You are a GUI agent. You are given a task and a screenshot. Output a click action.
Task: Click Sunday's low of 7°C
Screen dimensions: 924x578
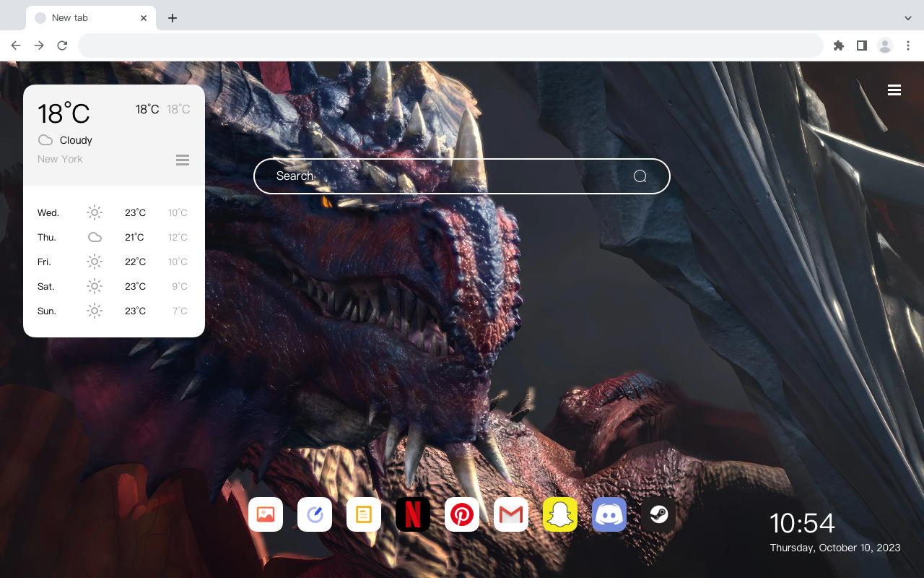pyautogui.click(x=180, y=311)
